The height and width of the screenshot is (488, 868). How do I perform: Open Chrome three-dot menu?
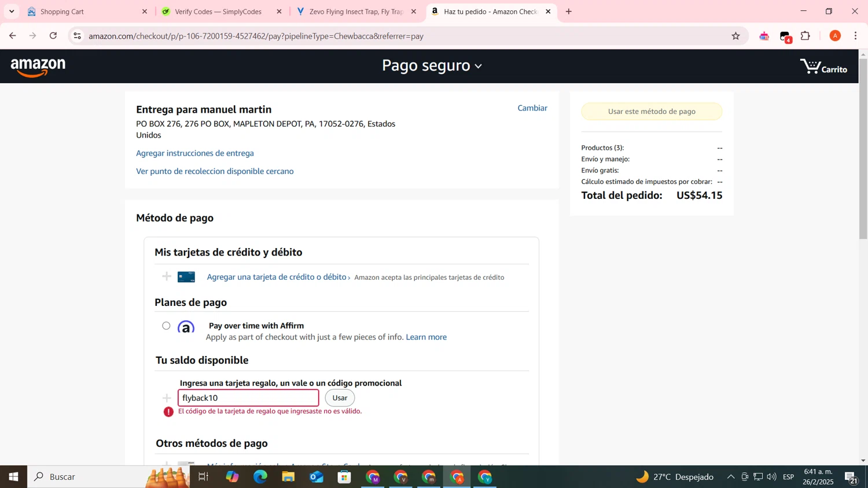856,36
